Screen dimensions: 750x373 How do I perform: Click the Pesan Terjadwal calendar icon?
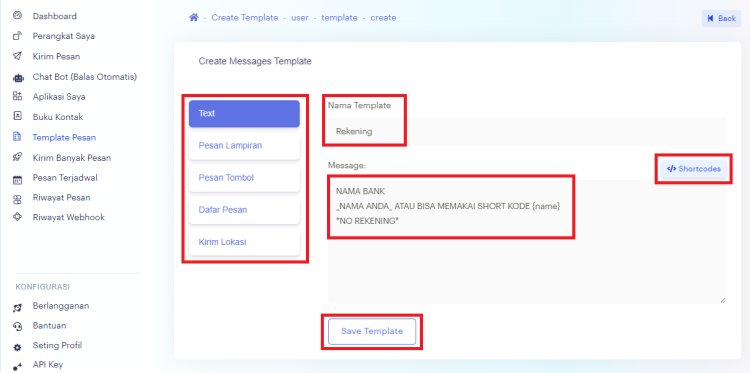17,180
